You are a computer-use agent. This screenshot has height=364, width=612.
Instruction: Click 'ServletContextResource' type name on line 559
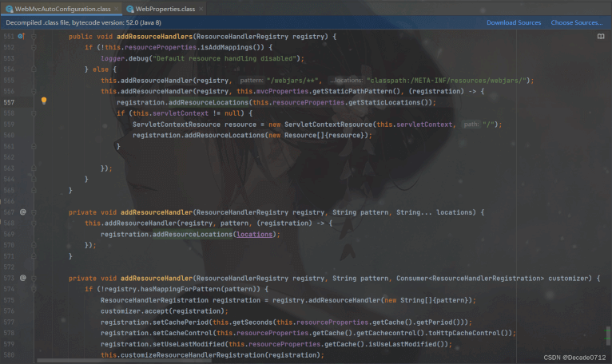177,125
